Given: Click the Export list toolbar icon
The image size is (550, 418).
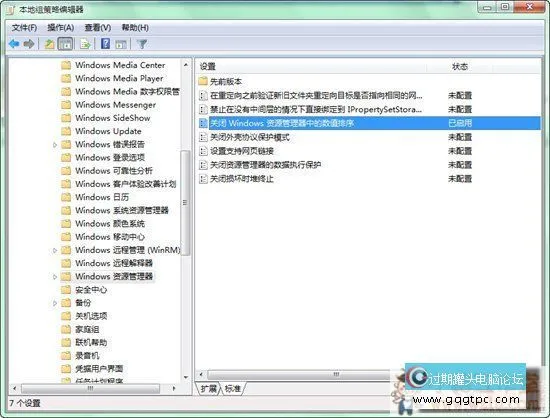Looking at the screenshot, I should click(85, 44).
